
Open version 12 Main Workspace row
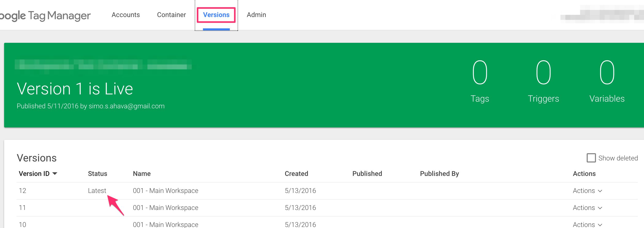327,191
